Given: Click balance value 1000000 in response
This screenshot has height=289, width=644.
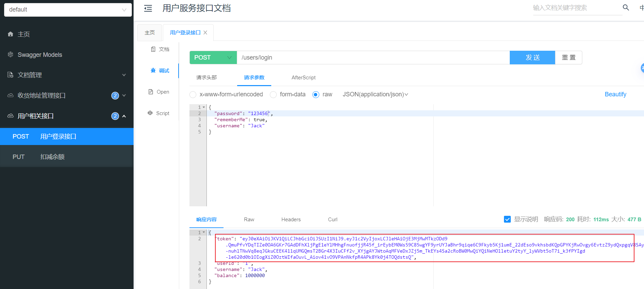Looking at the screenshot, I should pyautogui.click(x=255, y=275).
